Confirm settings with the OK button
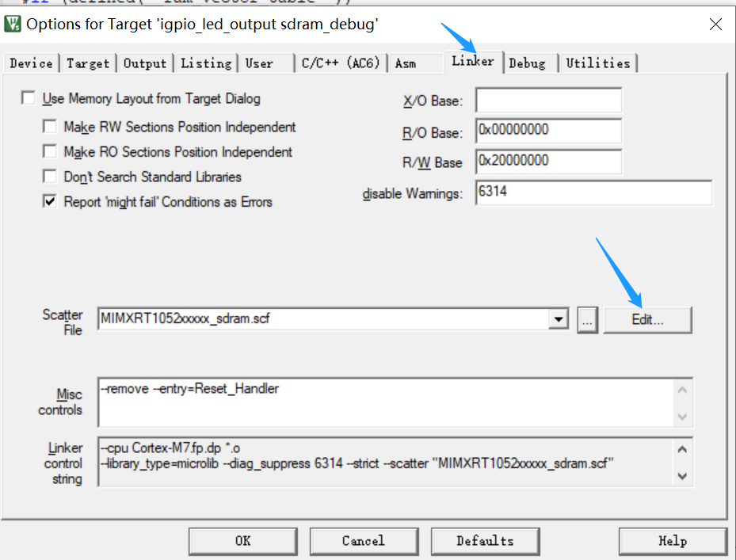Screen dimensions: 736x560 pos(242,541)
